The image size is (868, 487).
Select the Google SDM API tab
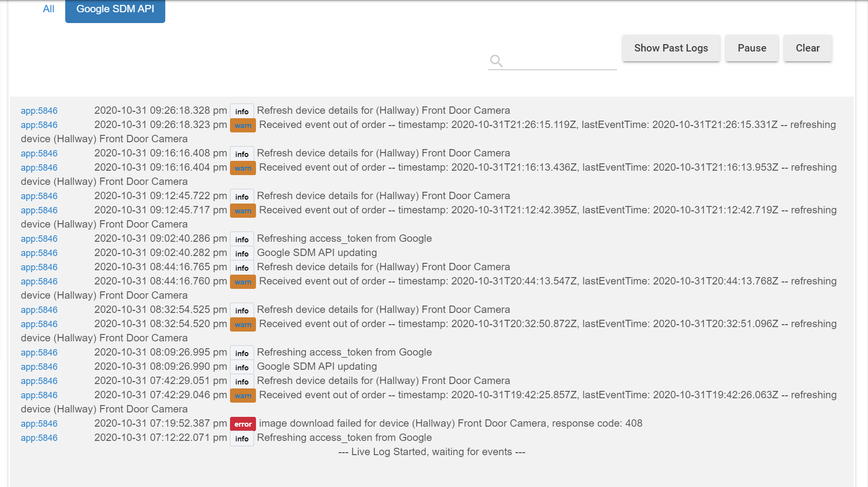tap(115, 9)
